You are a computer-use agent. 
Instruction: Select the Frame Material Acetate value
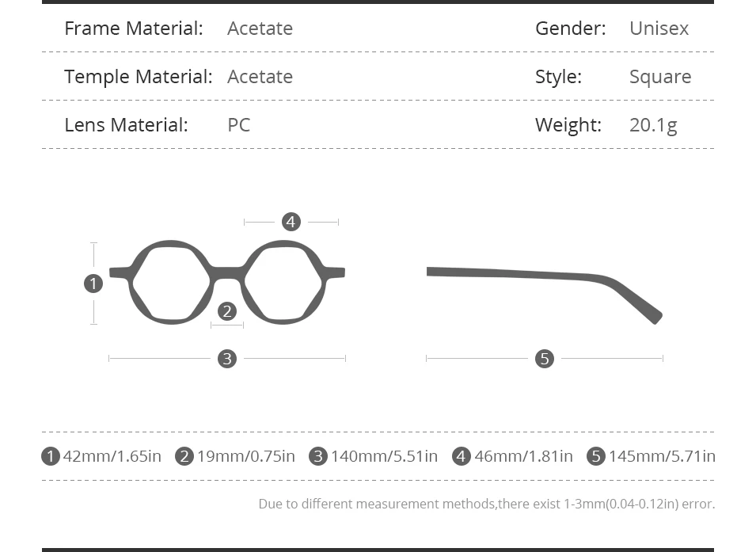pyautogui.click(x=260, y=29)
